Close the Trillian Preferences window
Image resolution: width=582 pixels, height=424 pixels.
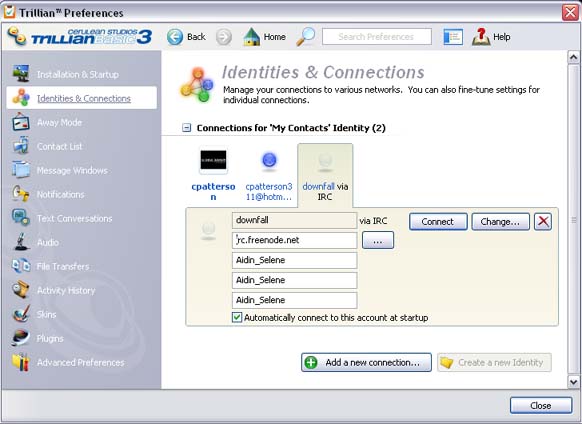[570, 12]
